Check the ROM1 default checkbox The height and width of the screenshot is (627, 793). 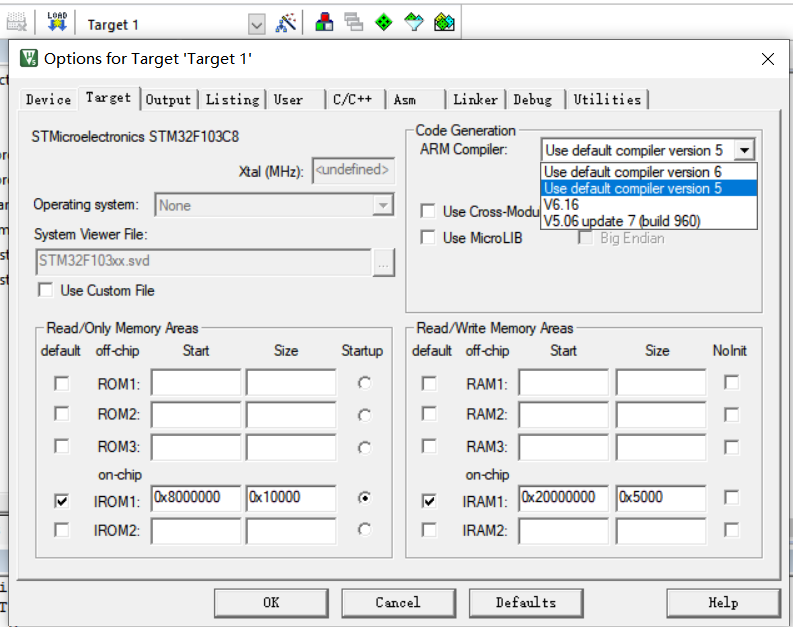point(62,384)
